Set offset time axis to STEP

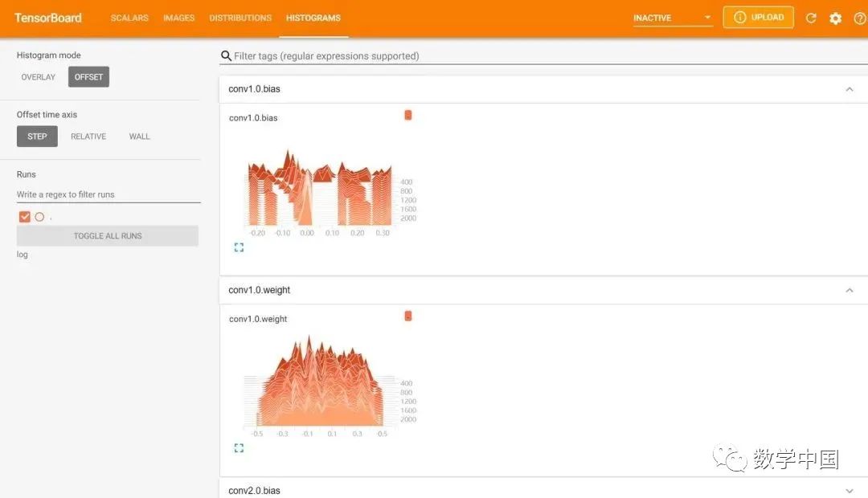(37, 136)
